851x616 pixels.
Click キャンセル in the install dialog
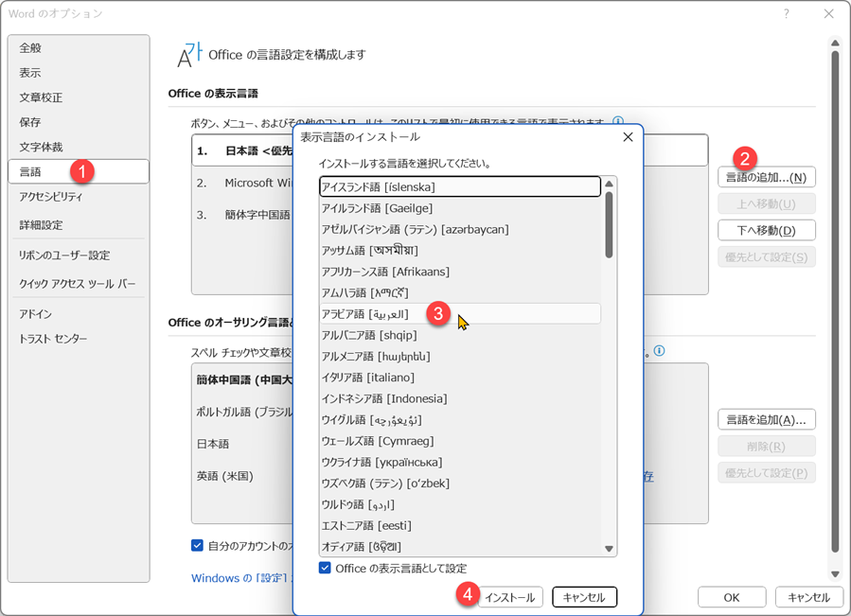pos(584,597)
